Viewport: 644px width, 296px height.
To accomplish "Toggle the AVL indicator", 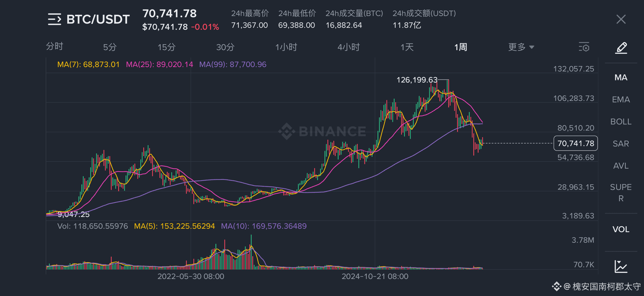I will (621, 166).
